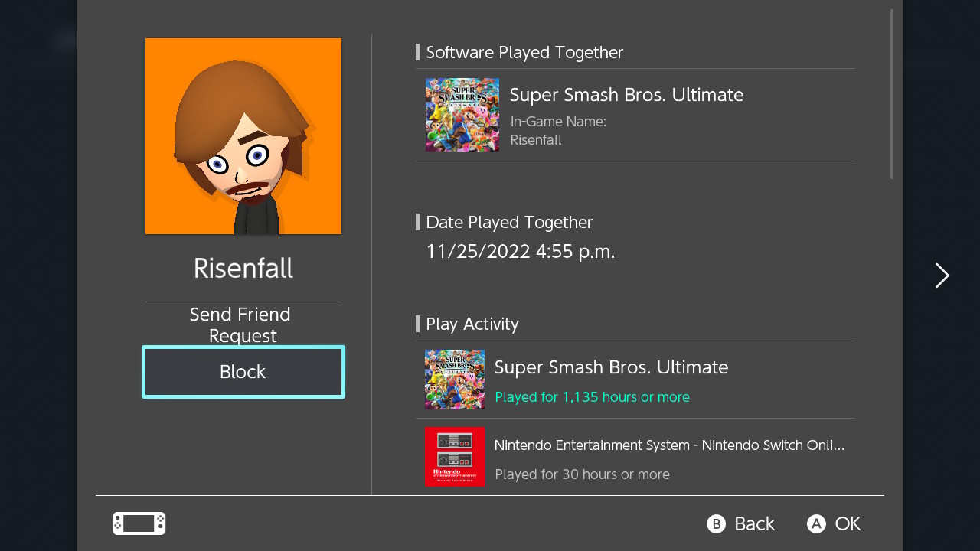Select the Date Played Together heading
Screen dimensions: 980x551
(509, 222)
